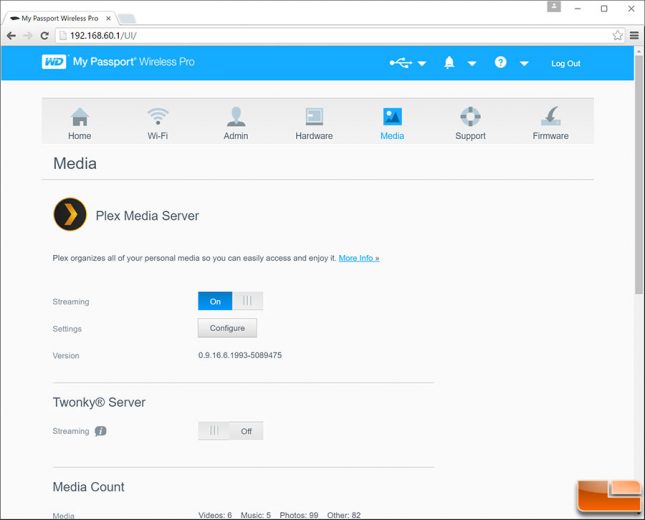Click the Version label

pos(66,355)
